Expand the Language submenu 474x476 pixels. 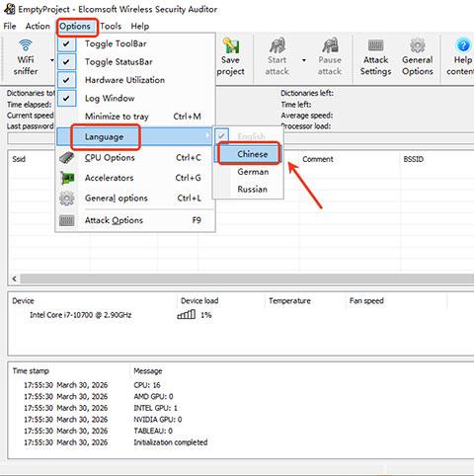tap(134, 136)
